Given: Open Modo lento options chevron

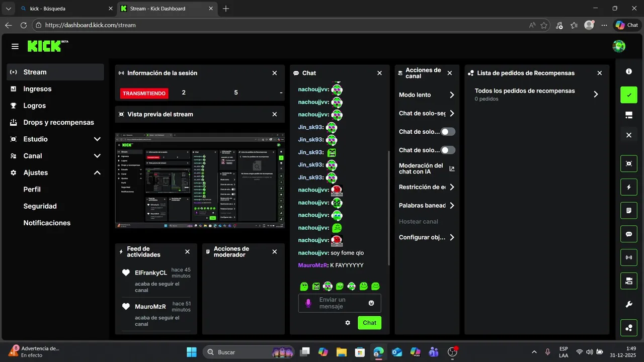Looking at the screenshot, I should 452,95.
